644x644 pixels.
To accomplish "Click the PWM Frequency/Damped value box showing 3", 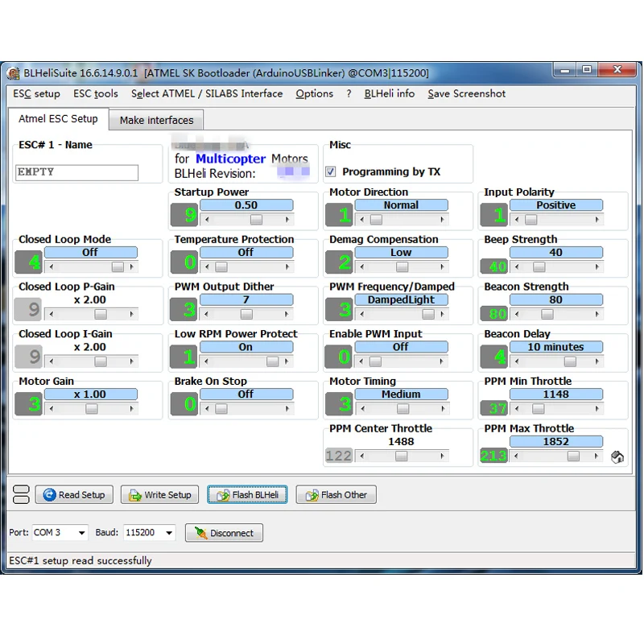I will click(x=339, y=309).
